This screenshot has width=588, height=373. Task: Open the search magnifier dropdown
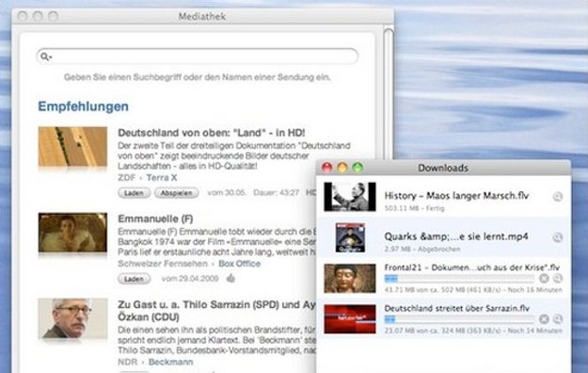46,57
